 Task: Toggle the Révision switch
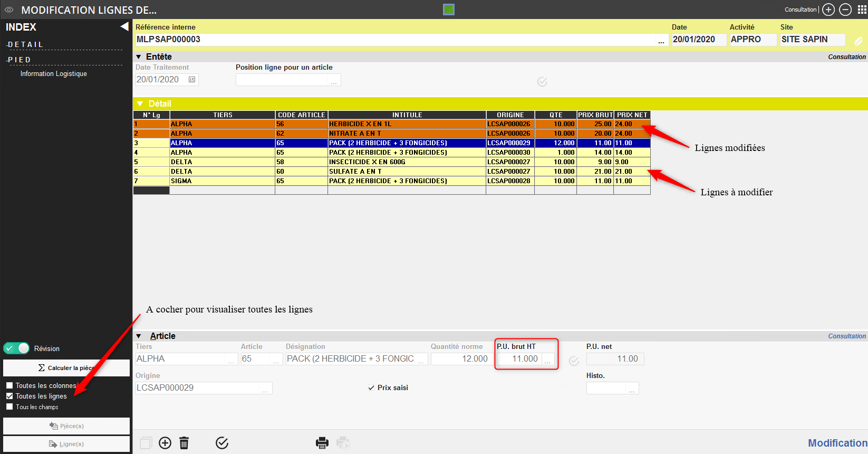(x=17, y=348)
